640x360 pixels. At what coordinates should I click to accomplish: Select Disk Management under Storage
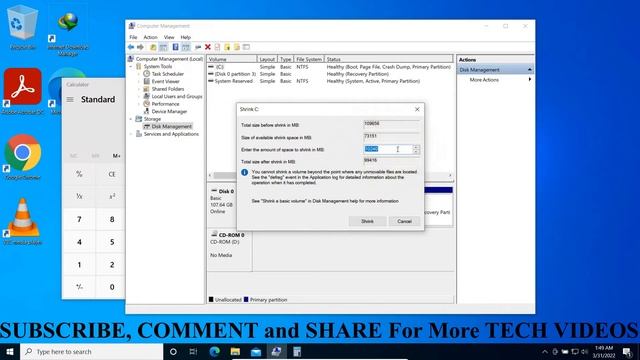171,127
